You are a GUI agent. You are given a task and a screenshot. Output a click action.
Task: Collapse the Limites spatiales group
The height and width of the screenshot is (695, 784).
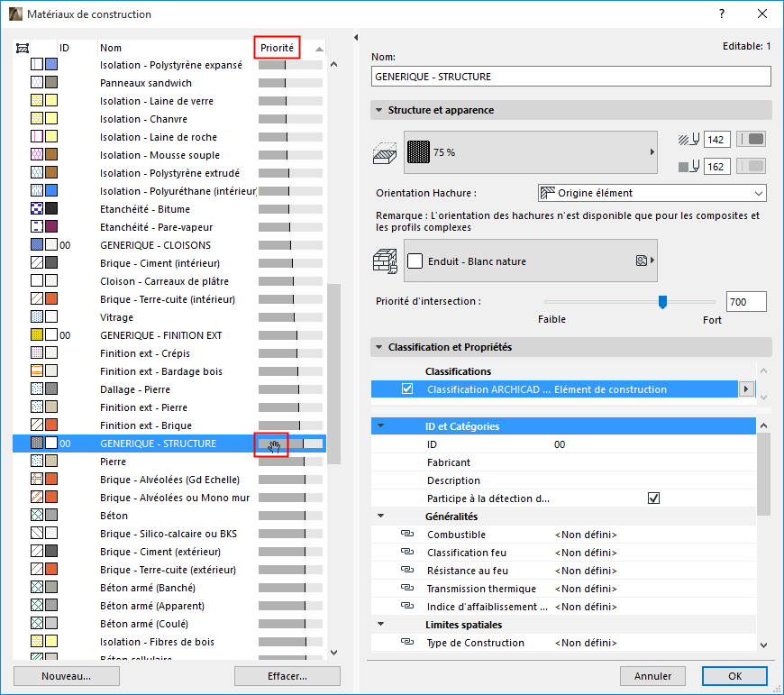(x=381, y=624)
